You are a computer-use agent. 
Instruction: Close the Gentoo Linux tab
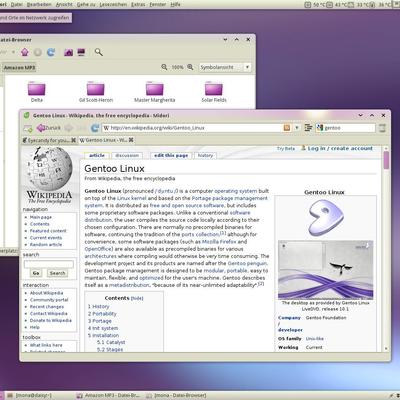tap(131, 140)
